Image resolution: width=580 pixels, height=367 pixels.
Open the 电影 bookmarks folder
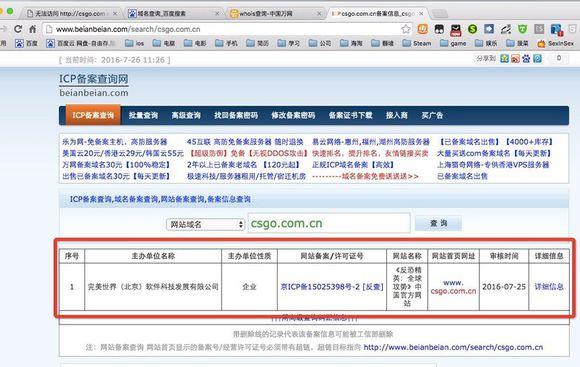tap(195, 43)
